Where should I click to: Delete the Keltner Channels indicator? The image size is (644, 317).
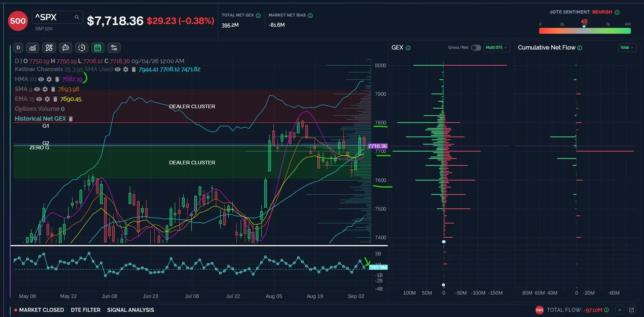(x=134, y=69)
